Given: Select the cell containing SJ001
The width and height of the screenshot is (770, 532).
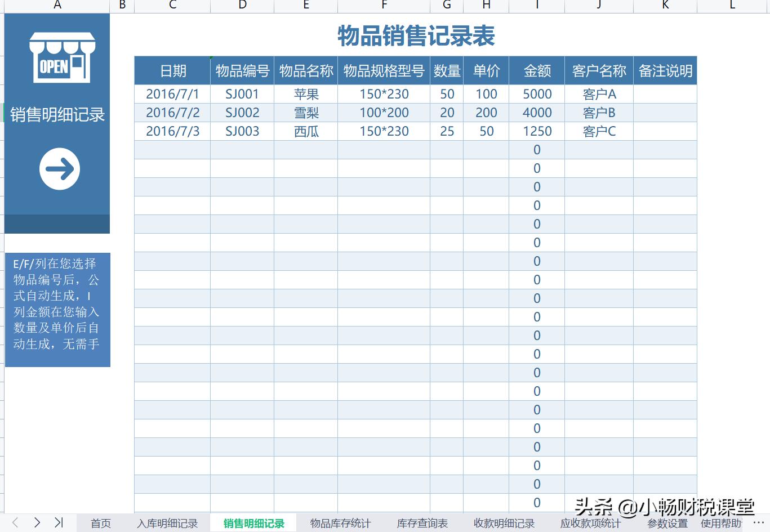Looking at the screenshot, I should tap(242, 94).
